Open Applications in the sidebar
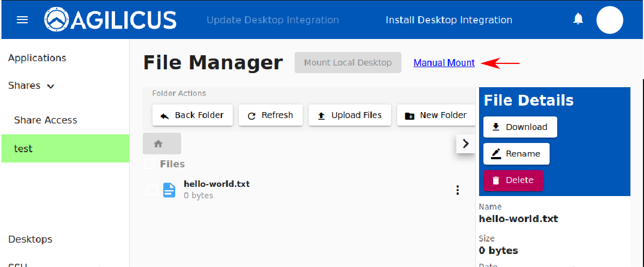The image size is (644, 267). click(37, 58)
